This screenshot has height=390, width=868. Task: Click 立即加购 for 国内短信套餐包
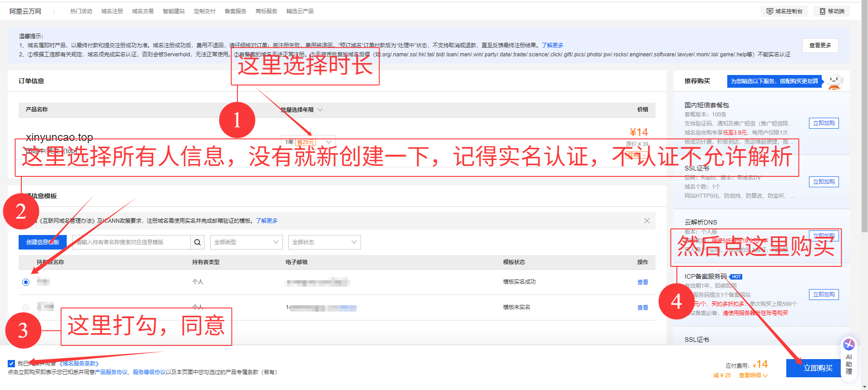click(x=824, y=123)
